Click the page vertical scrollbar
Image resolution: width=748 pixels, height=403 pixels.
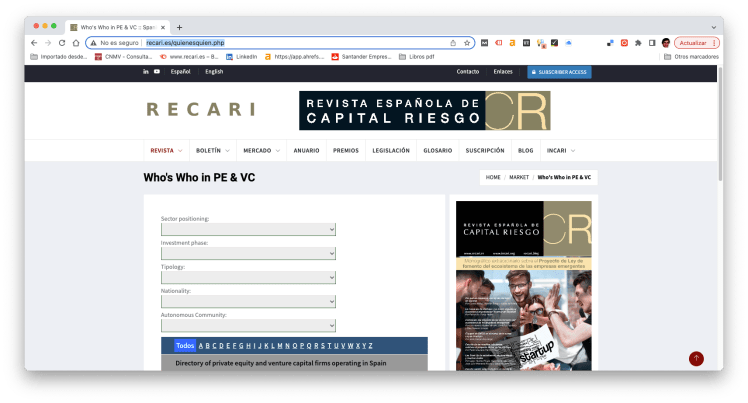click(x=720, y=124)
